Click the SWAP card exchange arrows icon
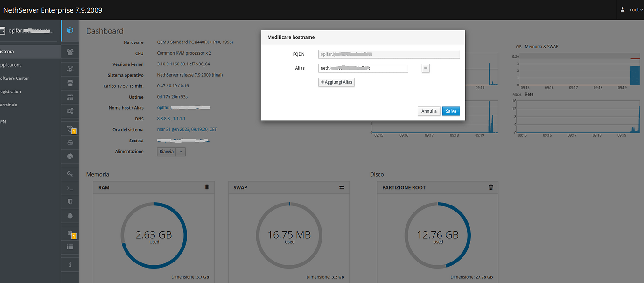 point(342,187)
